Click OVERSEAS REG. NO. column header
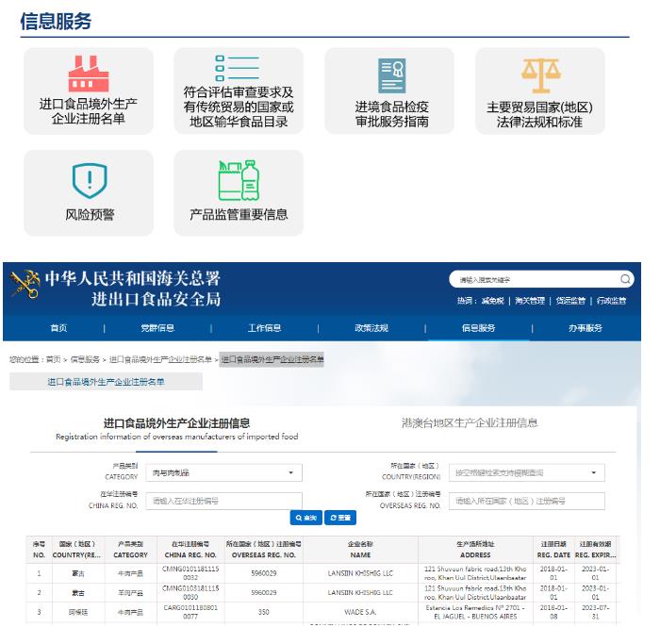 click(x=263, y=550)
